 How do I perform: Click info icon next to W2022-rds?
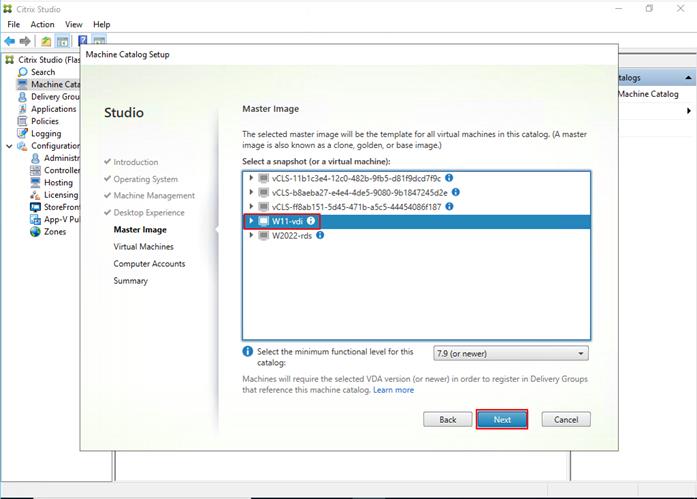[x=320, y=235]
